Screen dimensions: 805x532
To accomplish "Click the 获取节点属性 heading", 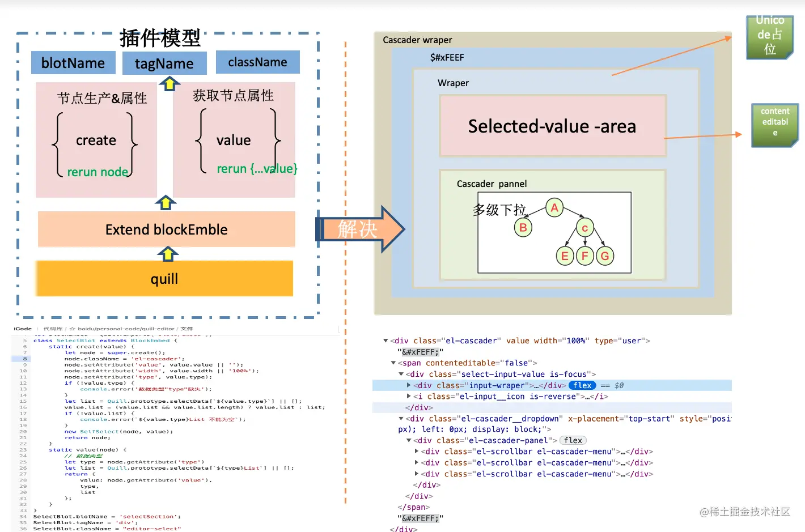I will [x=233, y=95].
